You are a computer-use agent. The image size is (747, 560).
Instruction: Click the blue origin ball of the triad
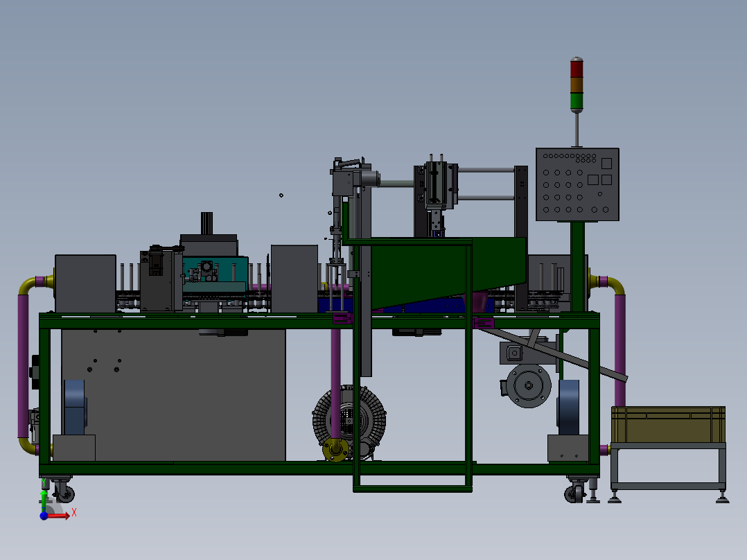[44, 516]
